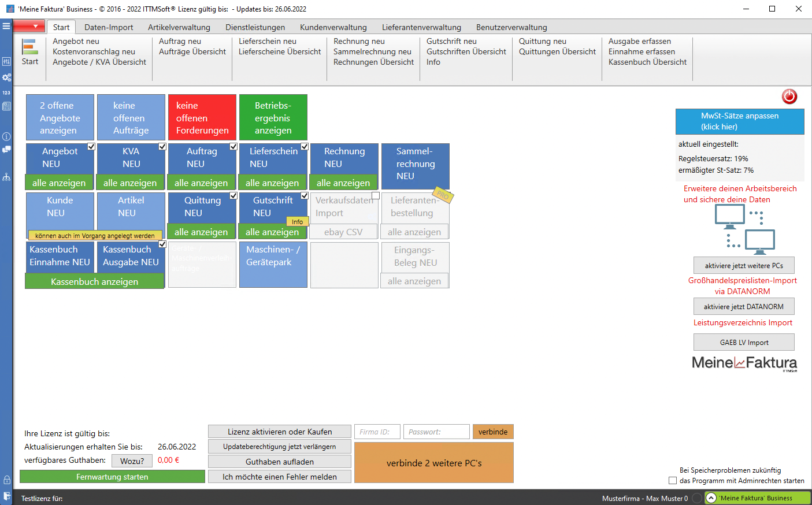Switch to the Dienstleistungen tab
This screenshot has height=505, width=812.
point(255,27)
